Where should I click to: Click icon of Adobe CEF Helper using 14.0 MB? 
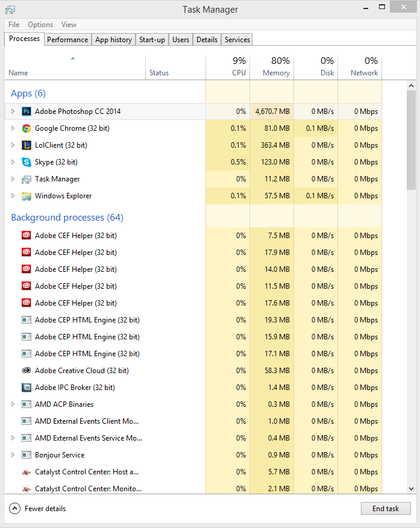click(x=27, y=269)
